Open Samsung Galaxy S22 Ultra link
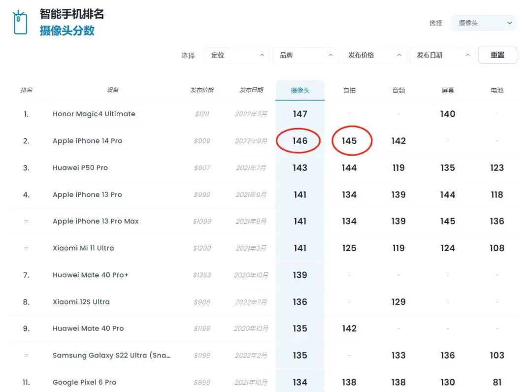Image resolution: width=532 pixels, height=392 pixels. [x=111, y=356]
